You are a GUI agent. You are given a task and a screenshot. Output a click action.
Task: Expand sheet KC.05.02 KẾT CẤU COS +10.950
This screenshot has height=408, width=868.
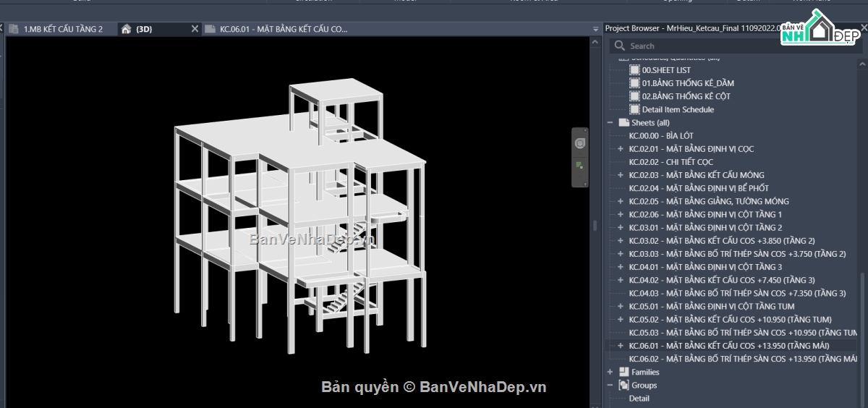tap(620, 319)
